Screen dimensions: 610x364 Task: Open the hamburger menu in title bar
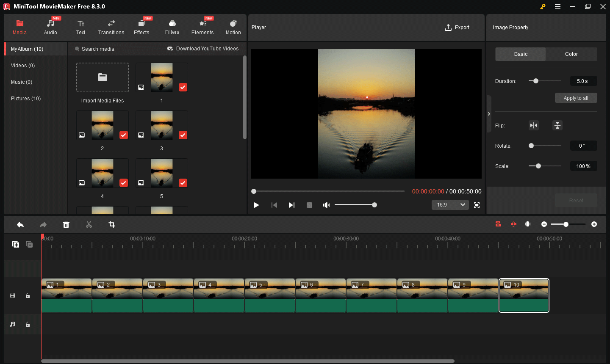coord(558,6)
